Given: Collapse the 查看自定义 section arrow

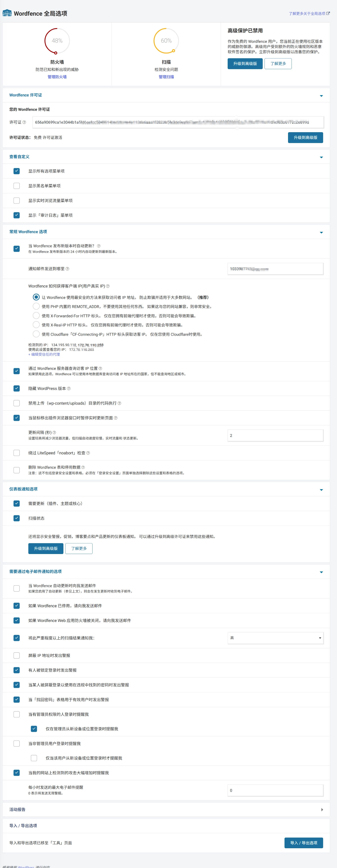Looking at the screenshot, I should click(321, 157).
